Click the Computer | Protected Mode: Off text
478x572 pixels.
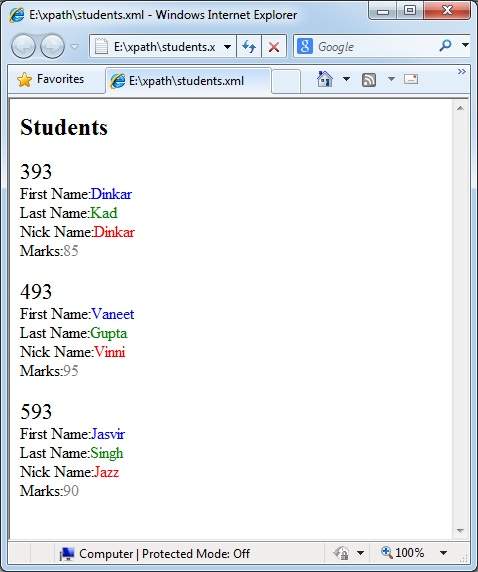165,554
